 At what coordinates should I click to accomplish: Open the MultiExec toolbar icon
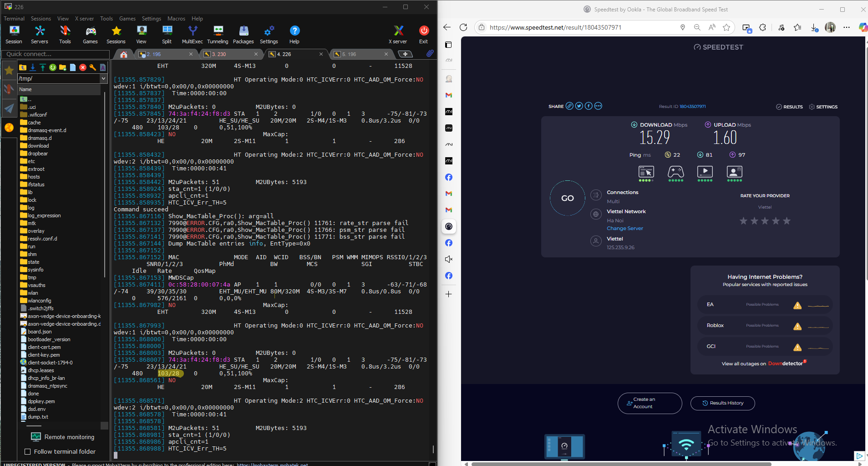tap(193, 35)
